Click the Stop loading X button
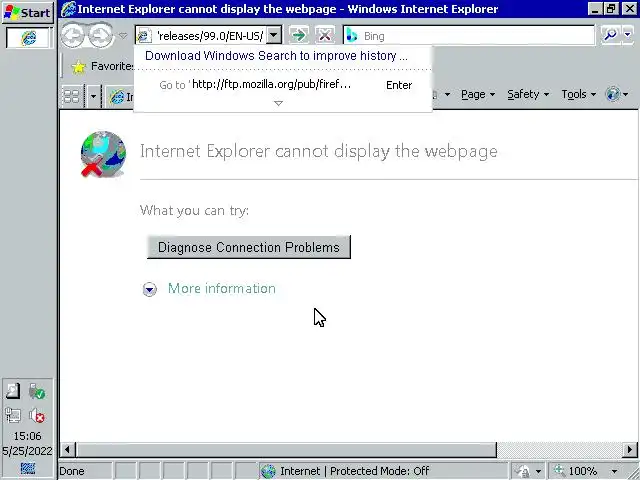 click(325, 36)
